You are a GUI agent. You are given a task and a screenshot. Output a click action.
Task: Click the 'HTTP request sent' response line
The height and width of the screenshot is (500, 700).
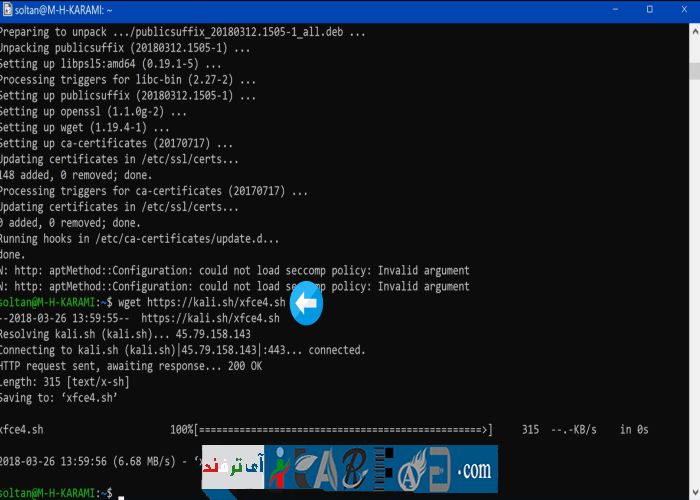tap(130, 366)
